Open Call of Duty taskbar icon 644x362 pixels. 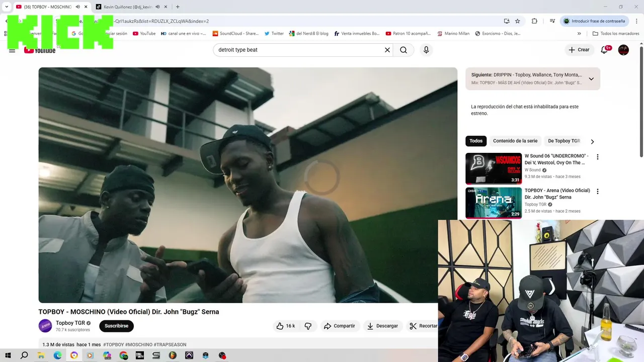click(x=140, y=355)
